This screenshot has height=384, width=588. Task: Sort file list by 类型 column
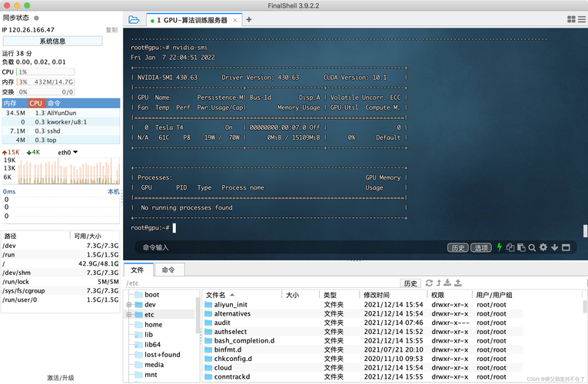tap(340, 295)
